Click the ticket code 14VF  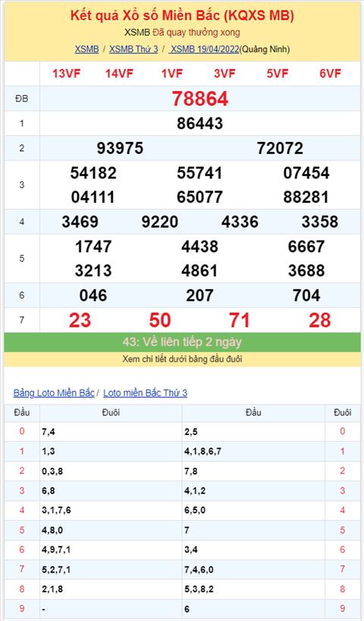[119, 74]
